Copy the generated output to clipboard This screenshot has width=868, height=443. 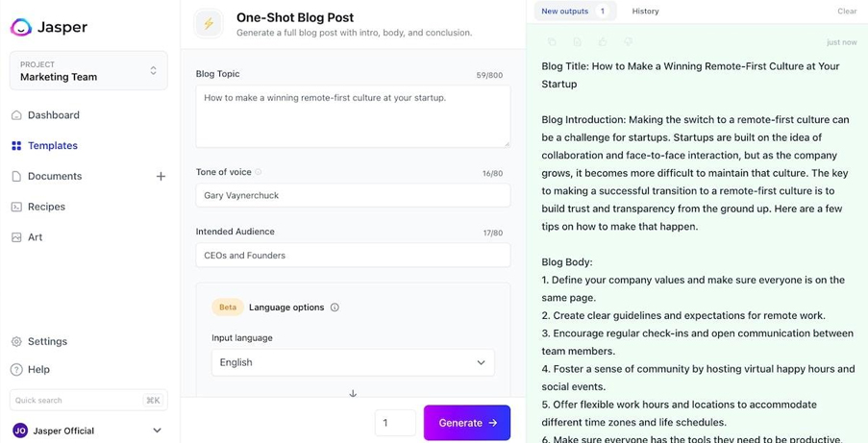click(x=552, y=42)
